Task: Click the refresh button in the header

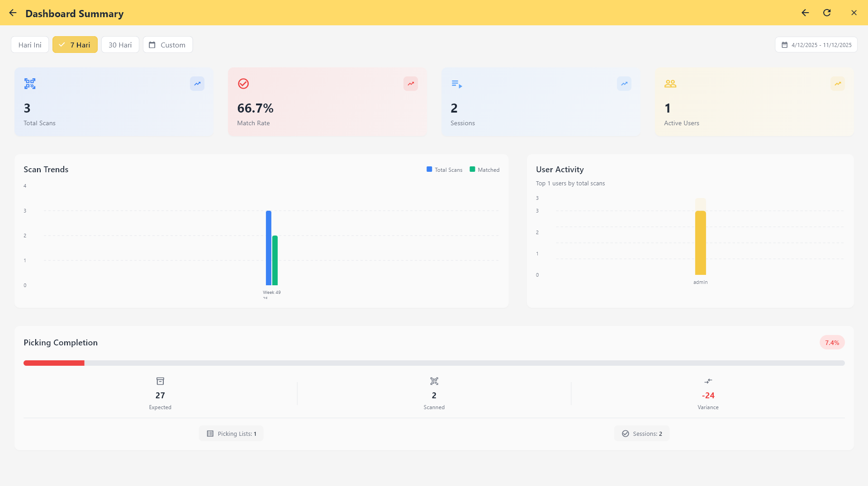Action: (x=827, y=13)
